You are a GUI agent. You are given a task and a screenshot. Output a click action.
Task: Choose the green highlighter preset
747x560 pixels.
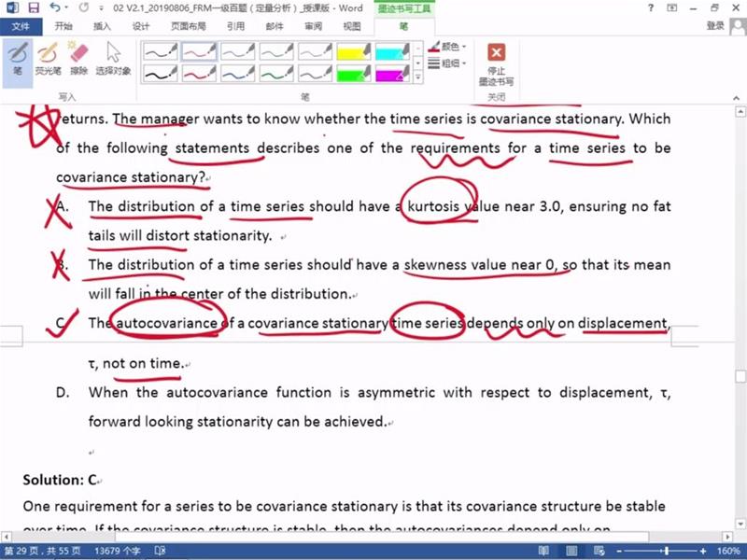point(354,73)
